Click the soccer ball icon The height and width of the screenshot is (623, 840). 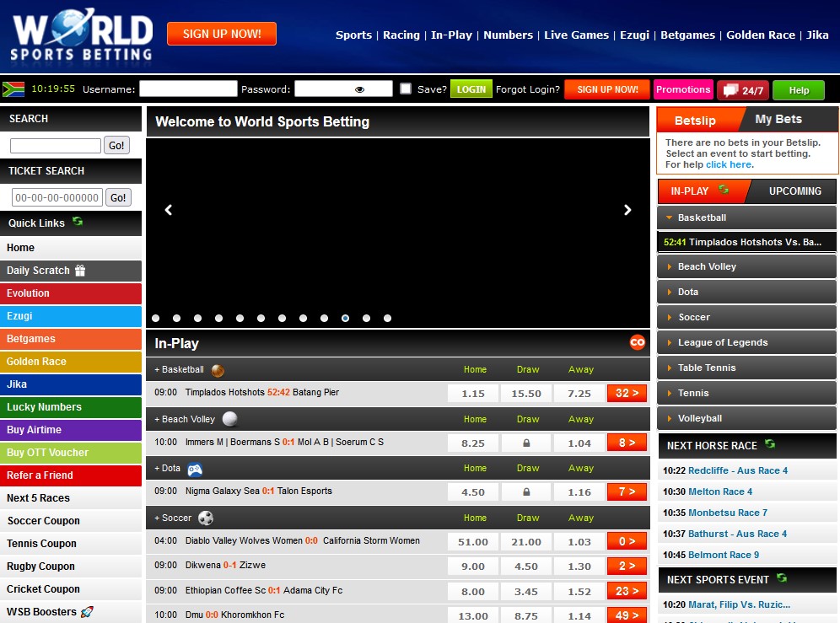click(x=206, y=518)
